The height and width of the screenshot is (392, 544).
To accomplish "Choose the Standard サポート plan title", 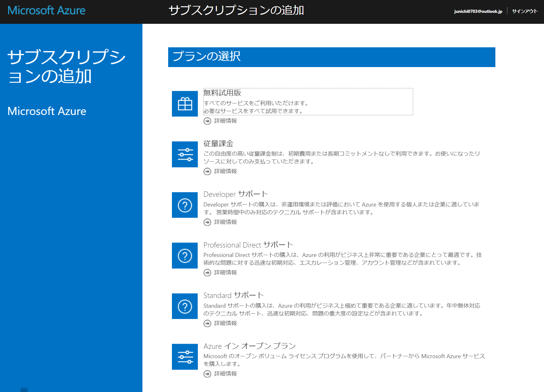I will click(233, 295).
